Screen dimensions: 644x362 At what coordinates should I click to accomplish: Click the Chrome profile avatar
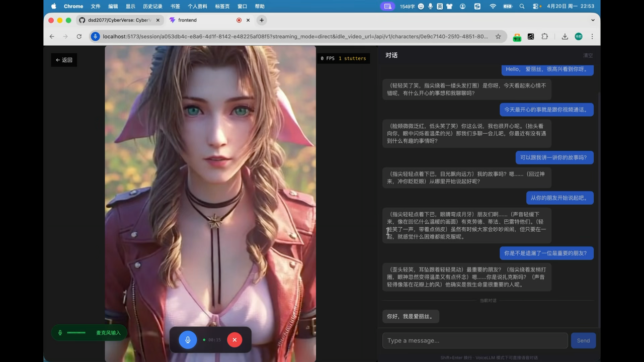tap(579, 36)
